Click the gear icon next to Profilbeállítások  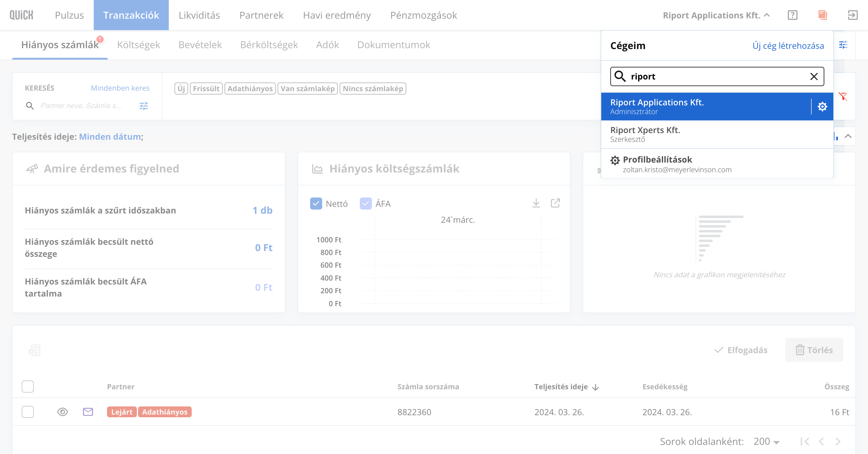point(615,160)
